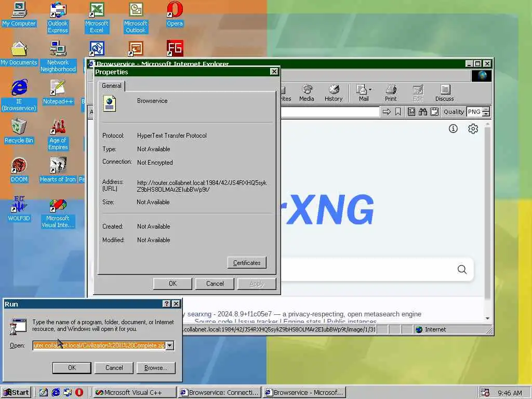Open the DOOM desktop shortcut
This screenshot has width=532, height=399.
point(19,170)
